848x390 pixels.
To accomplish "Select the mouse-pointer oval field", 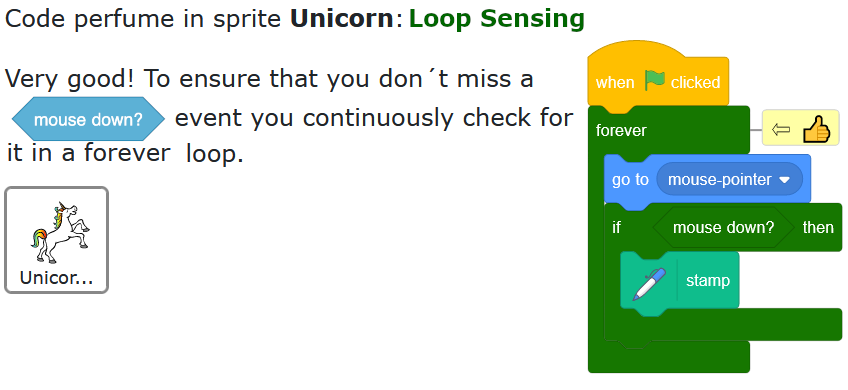I will point(729,179).
